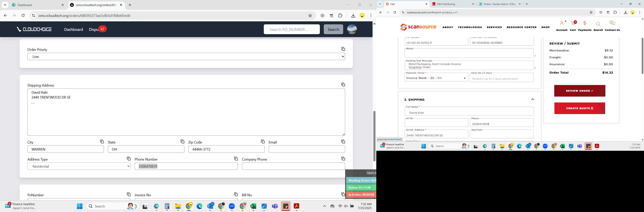Image resolution: width=644 pixels, height=212 pixels.
Task: Click the Company Phone field
Action: click(293, 166)
